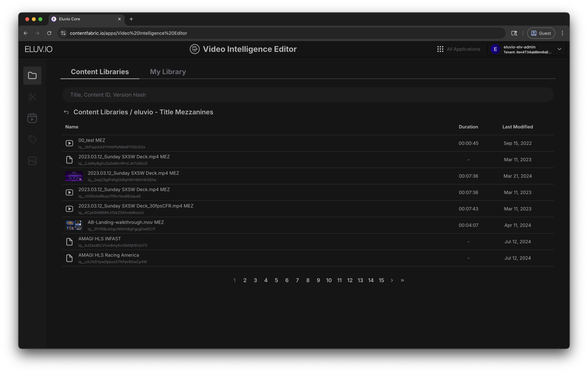Open the Guest profile button in Chrome

[x=541, y=33]
